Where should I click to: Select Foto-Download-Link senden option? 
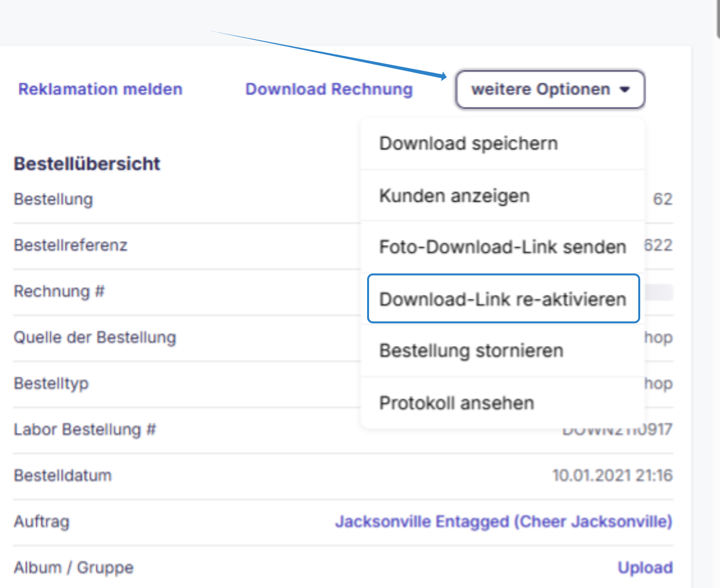tap(503, 247)
